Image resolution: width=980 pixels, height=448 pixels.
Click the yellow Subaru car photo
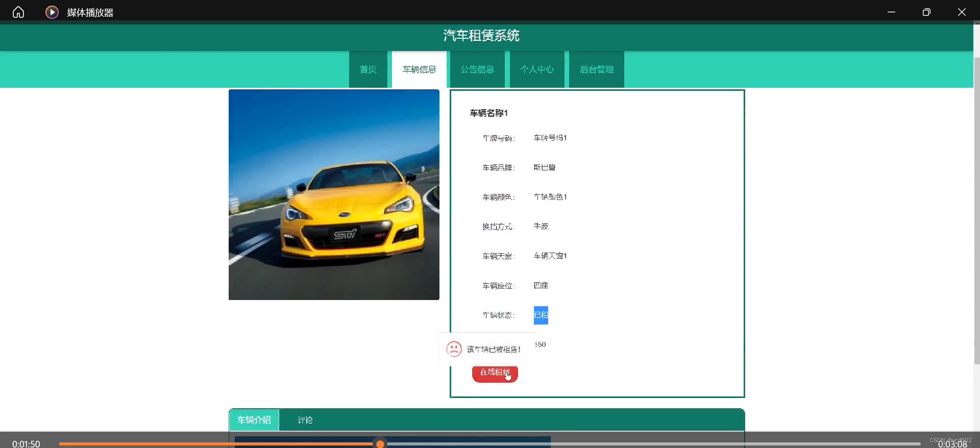click(x=334, y=194)
